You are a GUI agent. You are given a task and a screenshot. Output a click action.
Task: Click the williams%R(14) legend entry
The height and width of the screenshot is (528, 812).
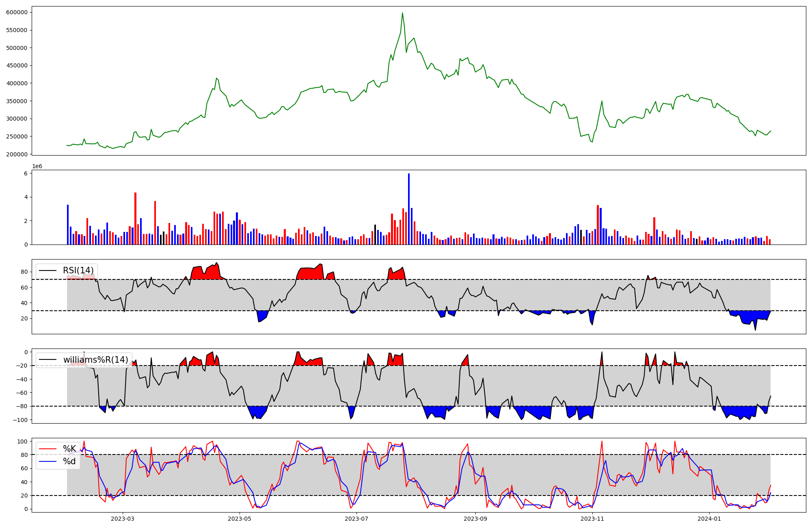point(95,360)
